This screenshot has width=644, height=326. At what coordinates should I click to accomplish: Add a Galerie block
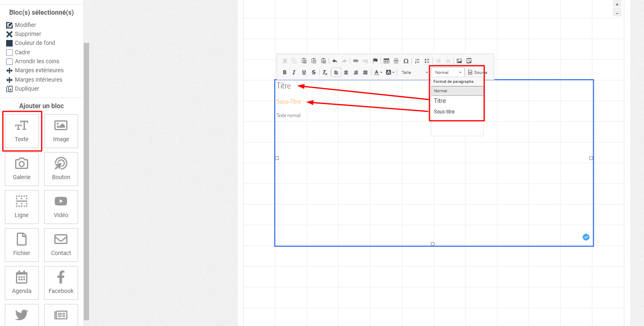click(22, 169)
